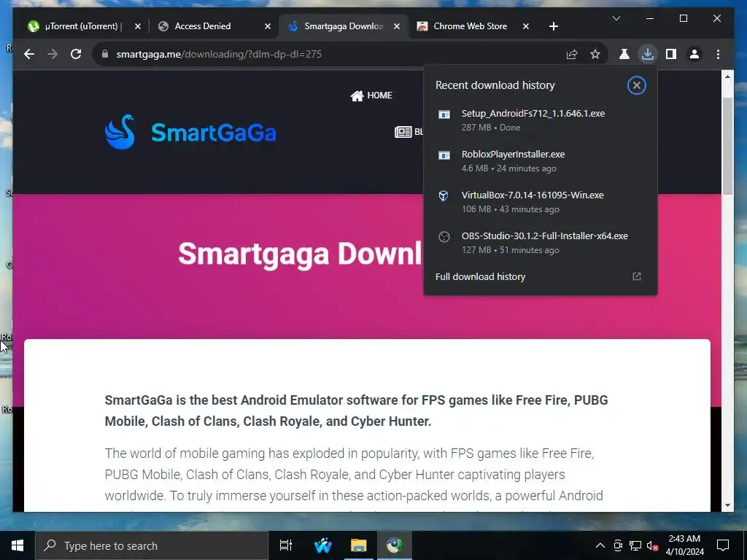View site security lock information
The image size is (747, 560).
click(105, 54)
